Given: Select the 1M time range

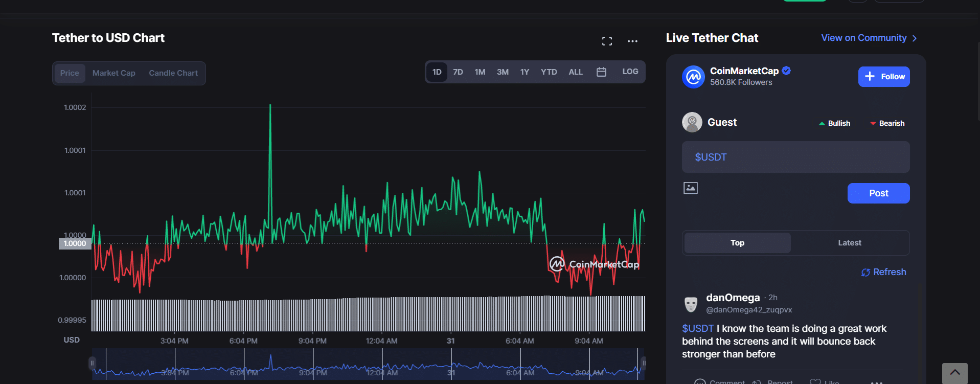Looking at the screenshot, I should pyautogui.click(x=480, y=72).
